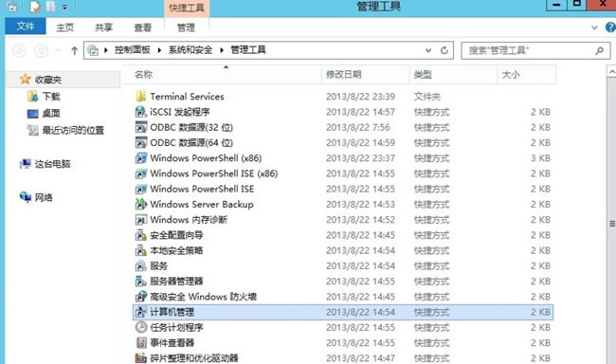The width and height of the screenshot is (616, 364).
Task: Select Windows PowerShell ISE (x86) icon
Action: click(140, 173)
